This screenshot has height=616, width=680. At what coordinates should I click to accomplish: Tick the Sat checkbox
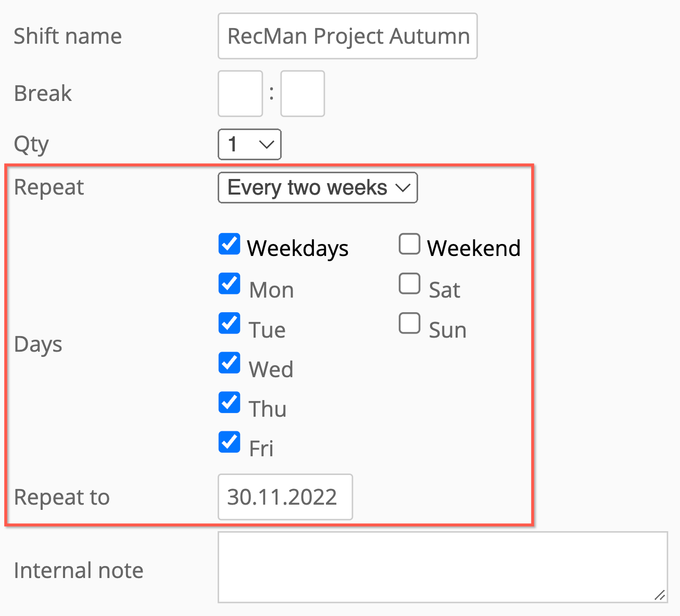(409, 284)
